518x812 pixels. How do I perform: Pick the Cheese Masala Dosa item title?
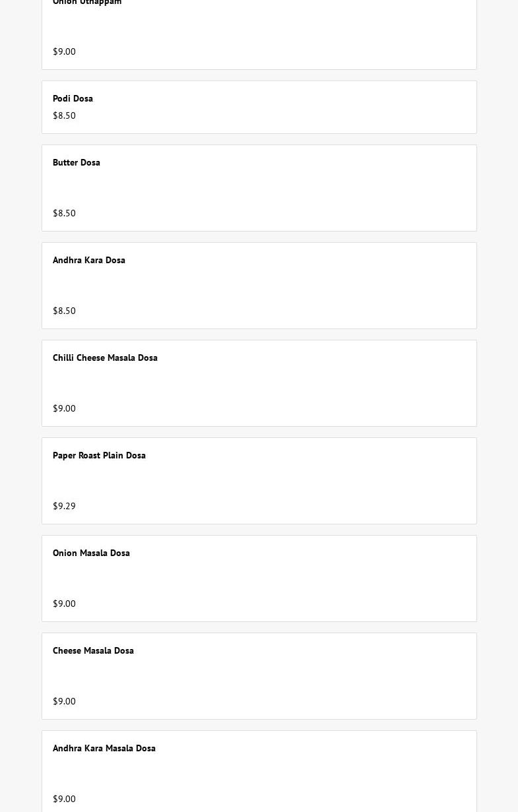93,650
